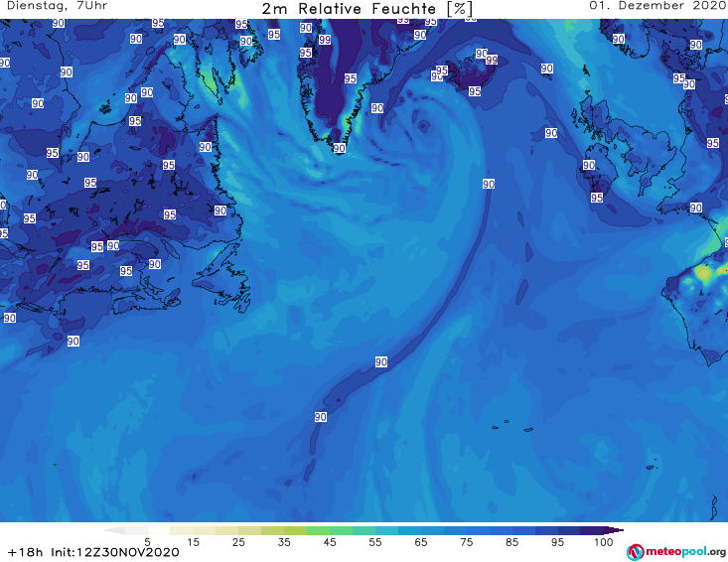The image size is (728, 562).
Task: Click the '65' label under the color scale
Action: [421, 542]
